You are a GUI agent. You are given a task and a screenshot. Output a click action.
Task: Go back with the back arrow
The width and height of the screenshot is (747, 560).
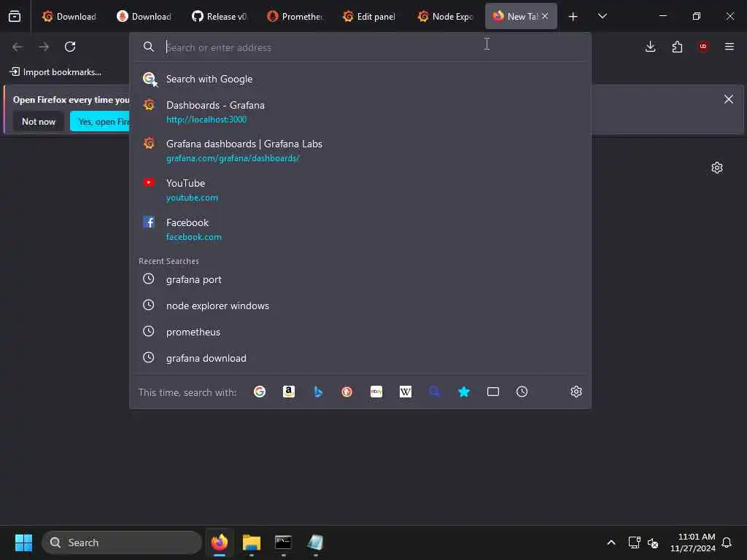coord(18,47)
